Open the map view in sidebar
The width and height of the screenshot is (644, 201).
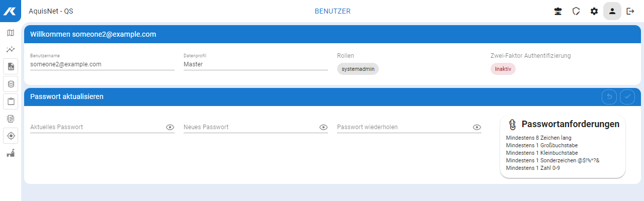click(11, 33)
